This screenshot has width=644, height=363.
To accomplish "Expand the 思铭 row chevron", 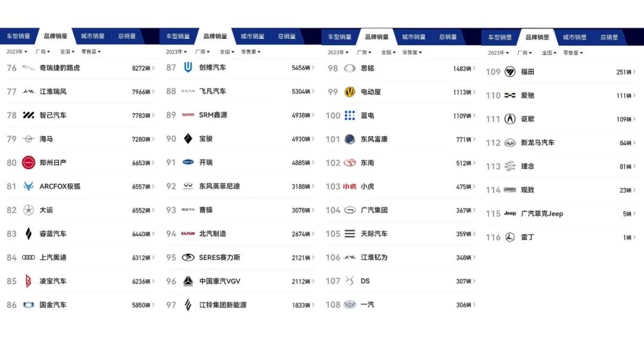I will 473,68.
